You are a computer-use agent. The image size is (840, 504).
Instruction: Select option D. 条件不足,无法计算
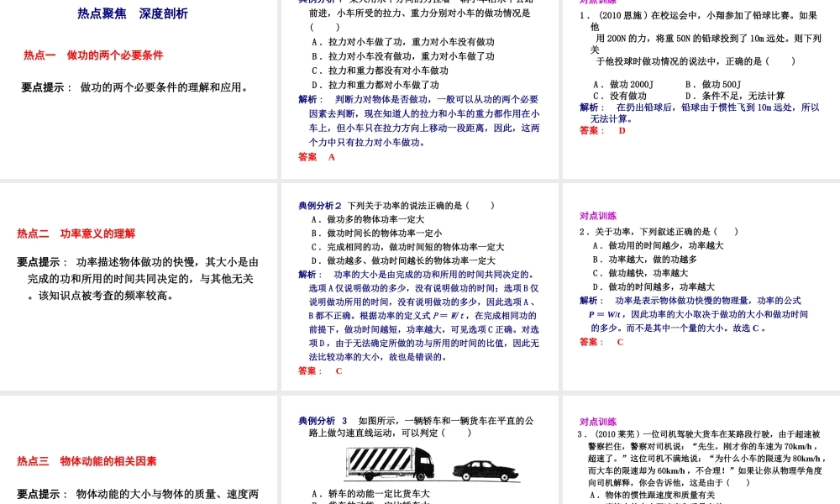[x=735, y=96]
